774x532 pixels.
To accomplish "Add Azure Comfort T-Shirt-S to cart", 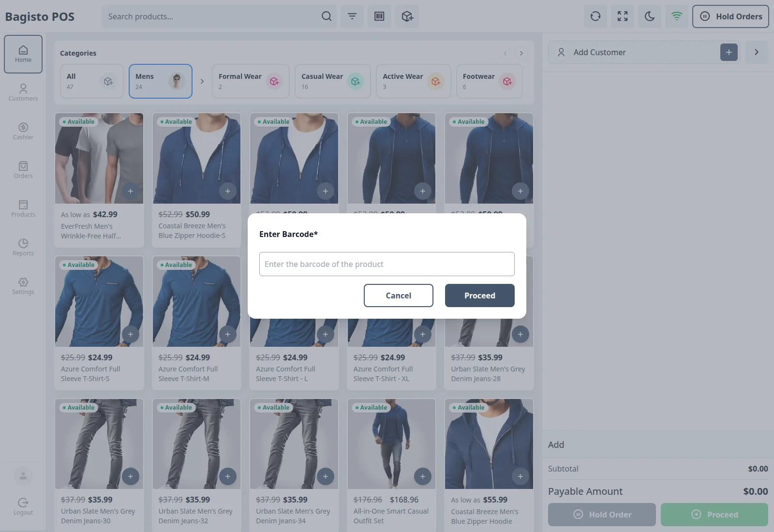I will pos(131,334).
